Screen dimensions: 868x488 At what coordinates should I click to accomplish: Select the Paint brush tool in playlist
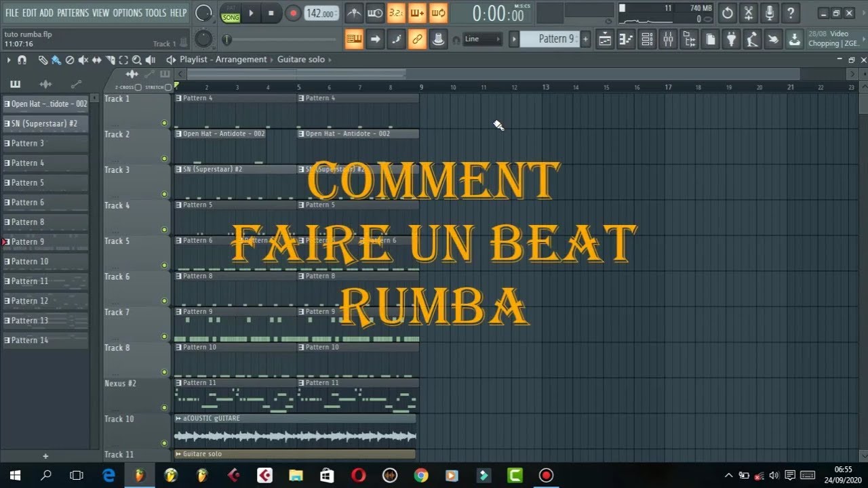pyautogui.click(x=56, y=60)
